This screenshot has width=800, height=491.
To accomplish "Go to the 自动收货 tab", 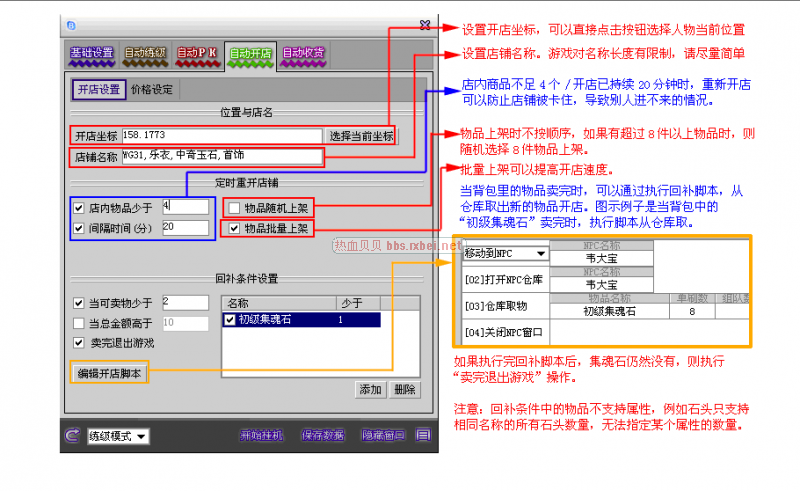I will tap(304, 54).
